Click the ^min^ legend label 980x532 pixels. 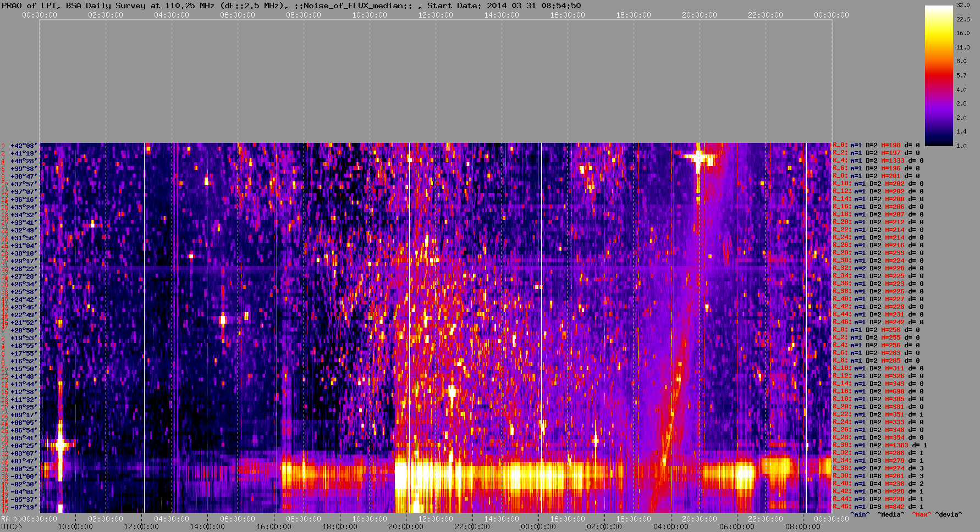860,515
